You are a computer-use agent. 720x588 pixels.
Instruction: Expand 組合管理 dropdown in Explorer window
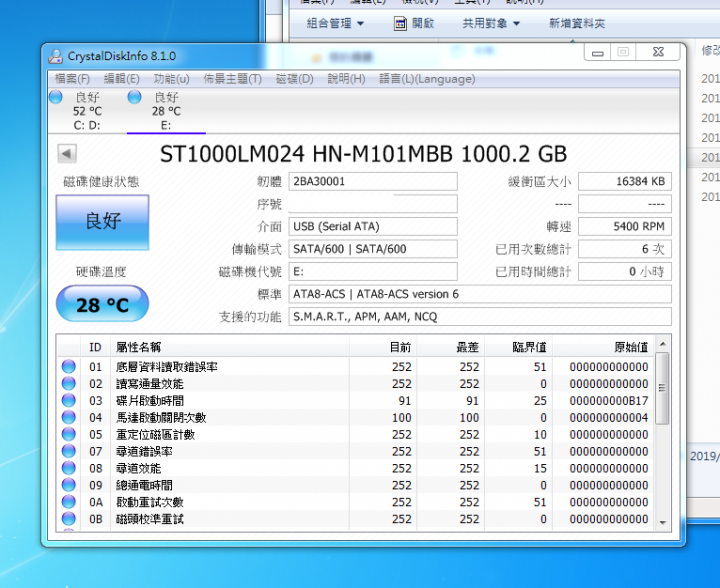(335, 23)
